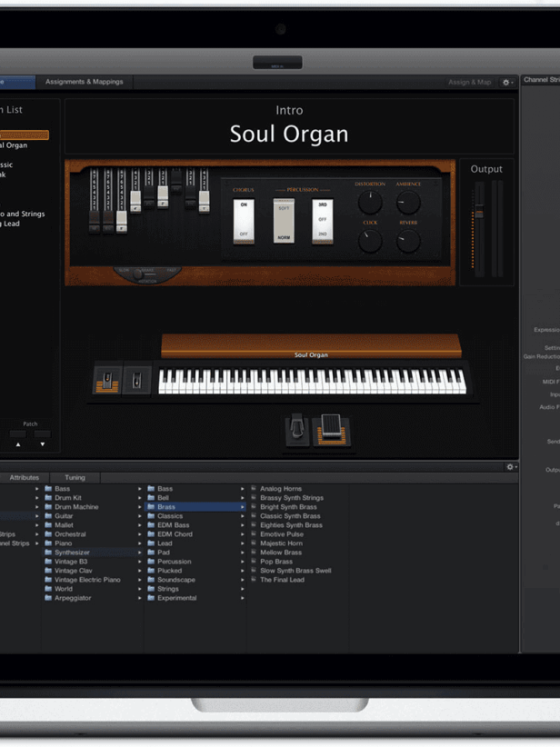Select the Majestic Horn patch

pyautogui.click(x=281, y=543)
